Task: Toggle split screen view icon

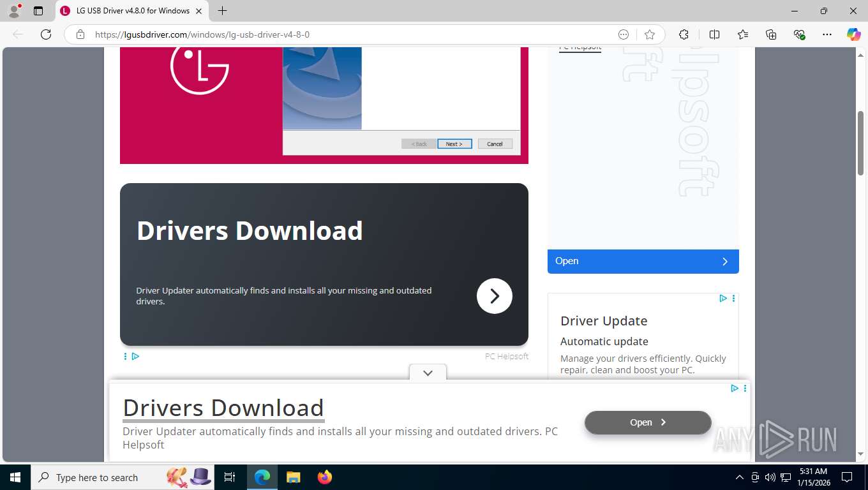Action: (715, 34)
